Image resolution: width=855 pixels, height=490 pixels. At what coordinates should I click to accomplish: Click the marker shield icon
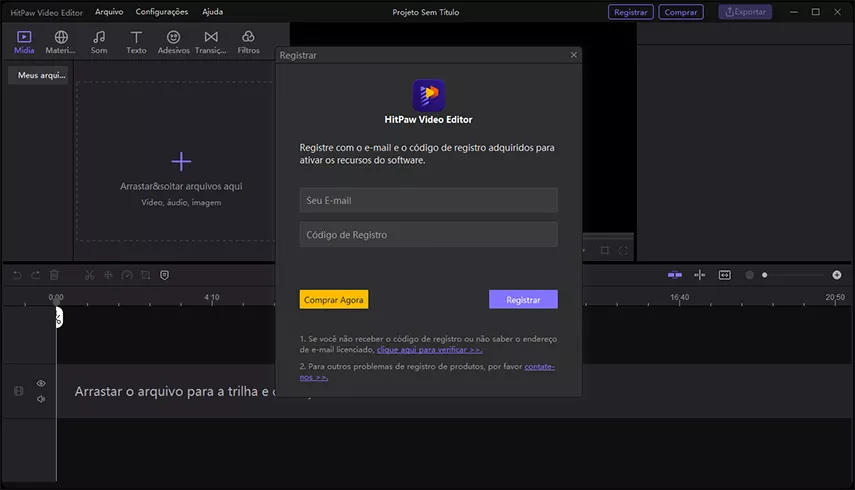point(164,275)
